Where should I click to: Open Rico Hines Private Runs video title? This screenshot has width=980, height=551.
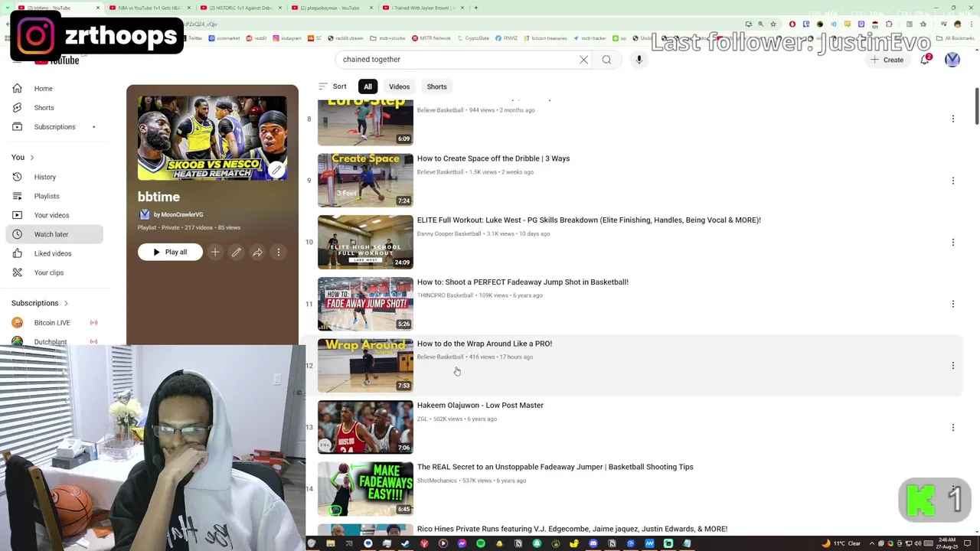point(572,529)
